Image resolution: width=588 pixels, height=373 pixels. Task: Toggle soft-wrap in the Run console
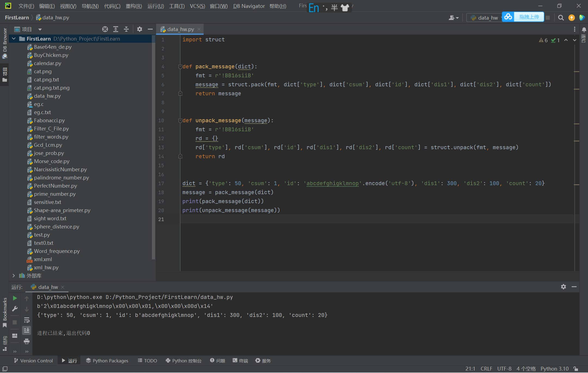click(x=27, y=320)
